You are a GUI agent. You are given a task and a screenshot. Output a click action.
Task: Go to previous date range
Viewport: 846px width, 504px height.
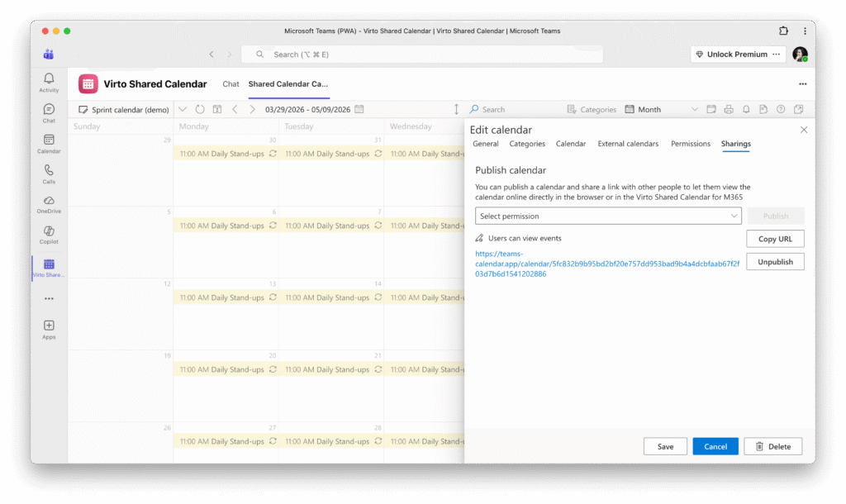(x=235, y=109)
